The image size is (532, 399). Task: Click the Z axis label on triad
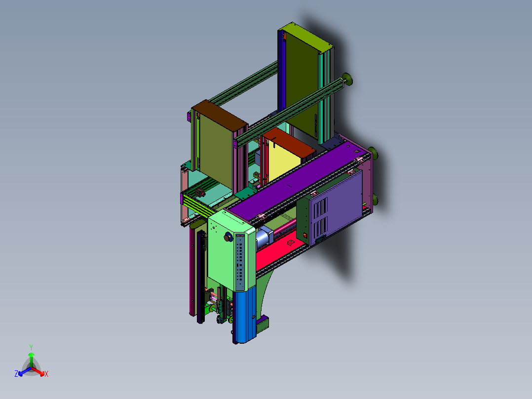(16, 374)
